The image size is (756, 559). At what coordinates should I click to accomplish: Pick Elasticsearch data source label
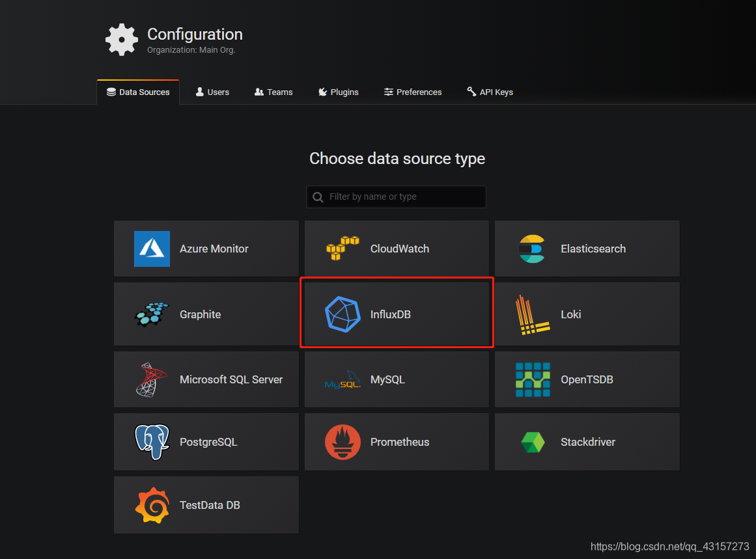(x=593, y=249)
